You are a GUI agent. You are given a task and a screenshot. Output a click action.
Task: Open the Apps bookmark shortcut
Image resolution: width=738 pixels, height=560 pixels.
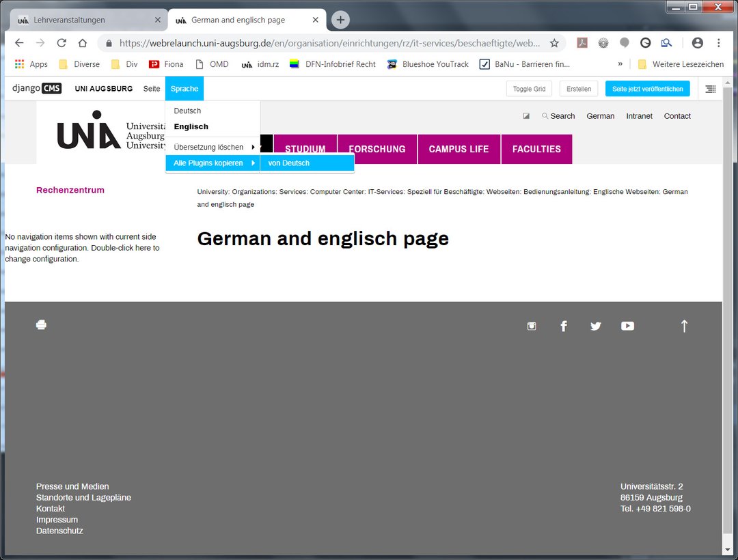[x=31, y=64]
